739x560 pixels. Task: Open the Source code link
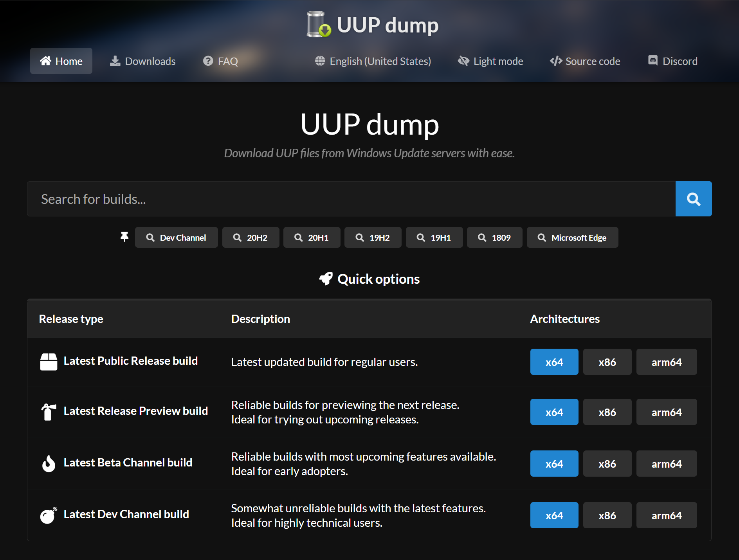click(x=585, y=61)
